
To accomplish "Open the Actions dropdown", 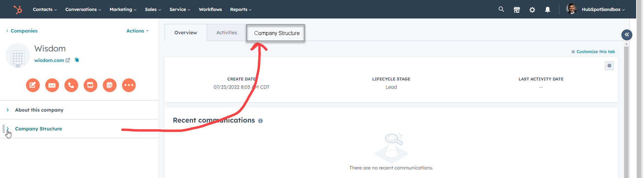I will click(137, 31).
